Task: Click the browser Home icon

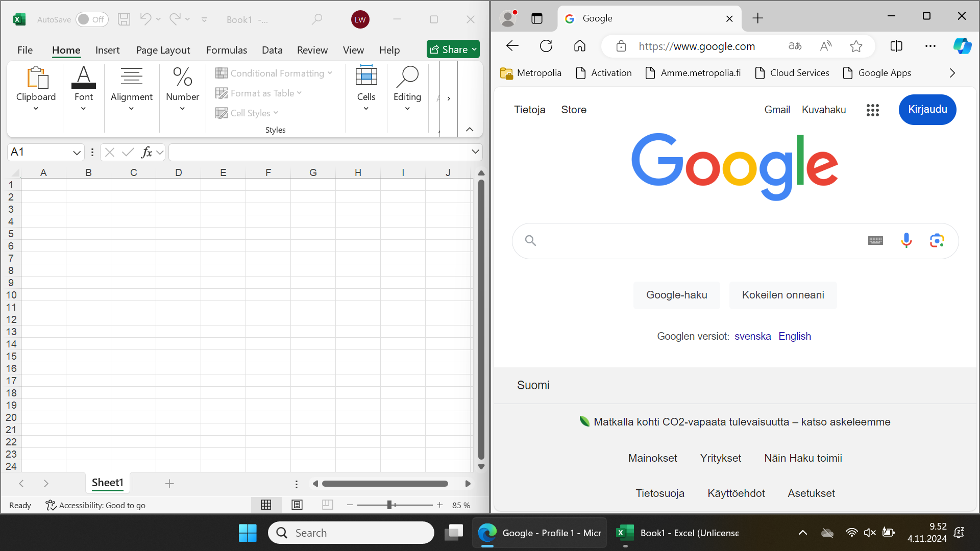Action: (x=580, y=46)
